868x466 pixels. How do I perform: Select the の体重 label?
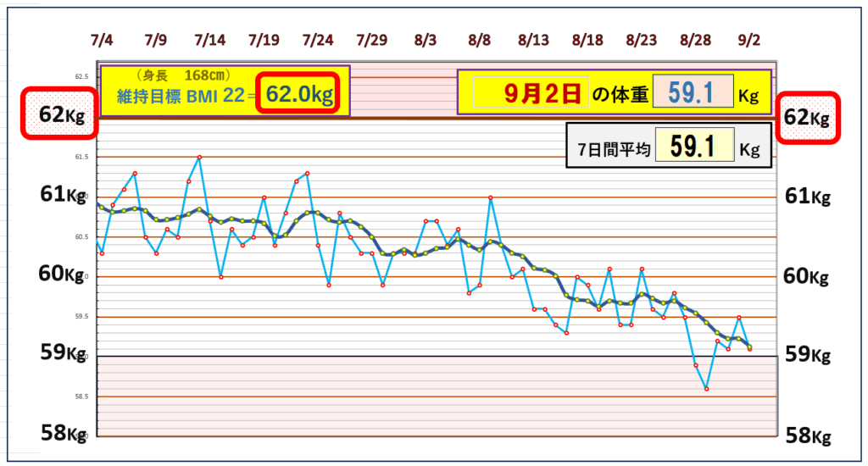[620, 95]
